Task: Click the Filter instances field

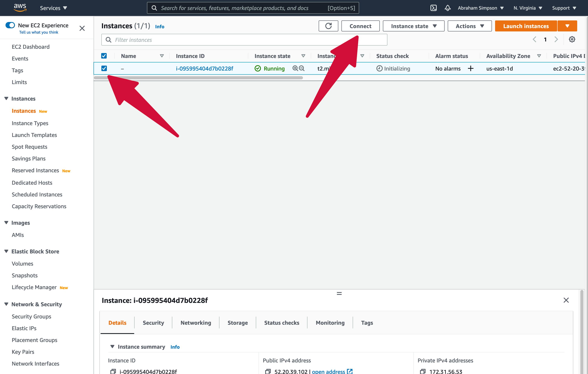Action: 244,39
